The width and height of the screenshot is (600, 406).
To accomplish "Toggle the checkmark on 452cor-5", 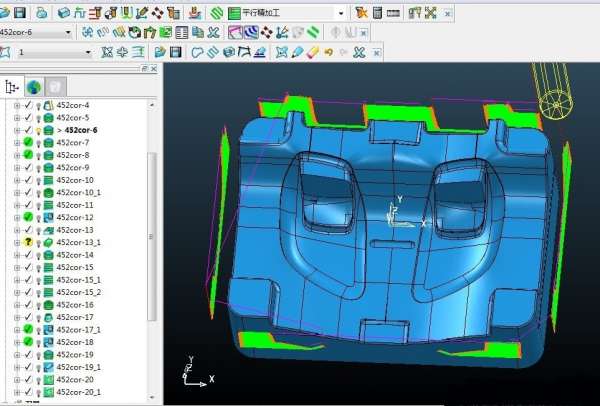I will [x=28, y=117].
